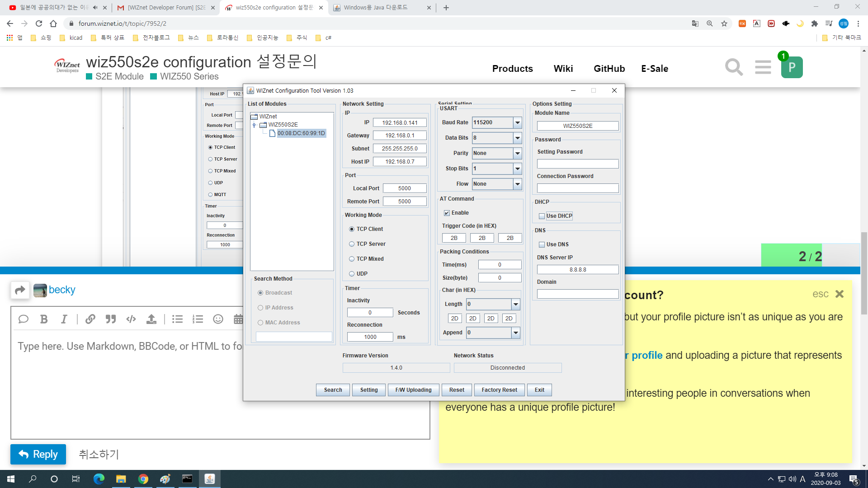The image size is (868, 488).
Task: Open the Parity dropdown
Action: tap(518, 153)
